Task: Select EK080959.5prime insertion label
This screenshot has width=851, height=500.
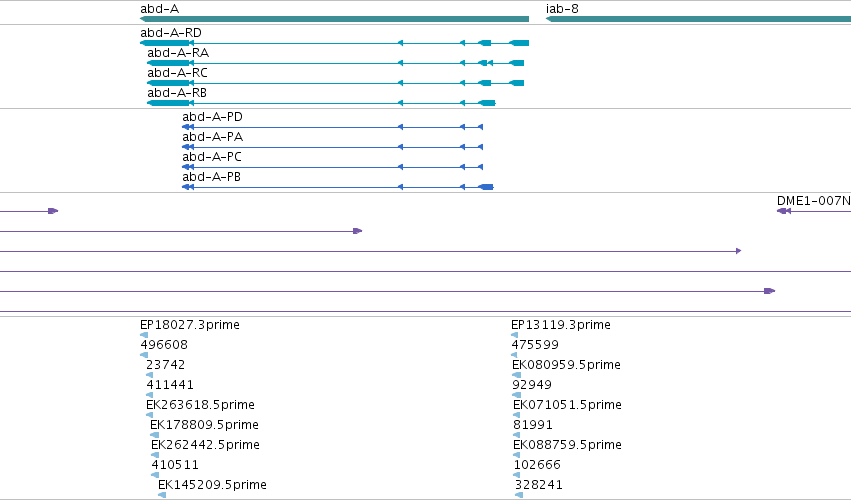Action: 567,365
